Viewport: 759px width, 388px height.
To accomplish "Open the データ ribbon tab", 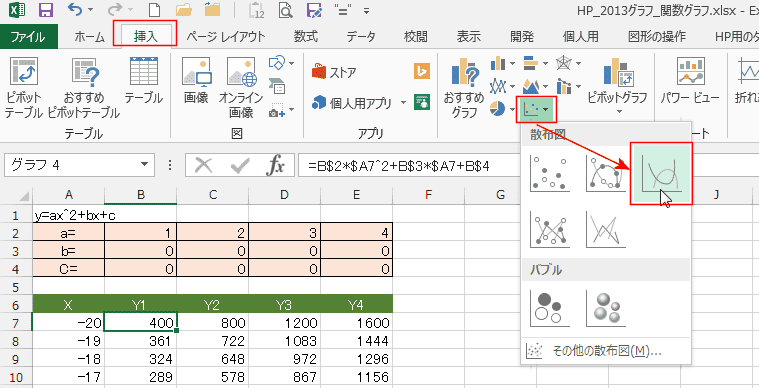I will pos(361,36).
